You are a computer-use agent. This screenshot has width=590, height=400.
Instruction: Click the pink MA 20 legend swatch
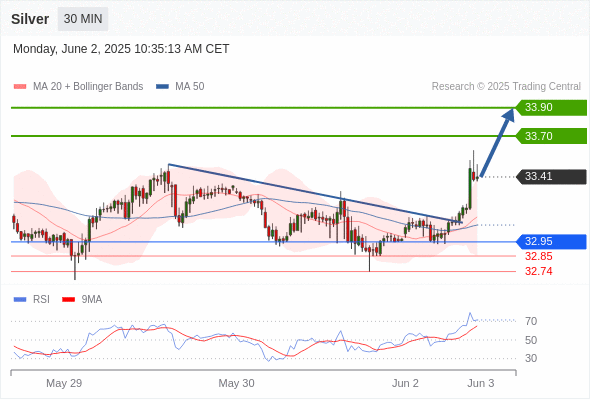pos(20,87)
